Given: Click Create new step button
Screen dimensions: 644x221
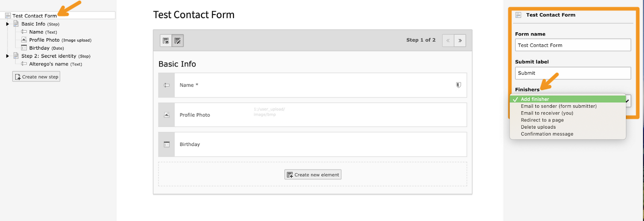Looking at the screenshot, I should 36,77.
